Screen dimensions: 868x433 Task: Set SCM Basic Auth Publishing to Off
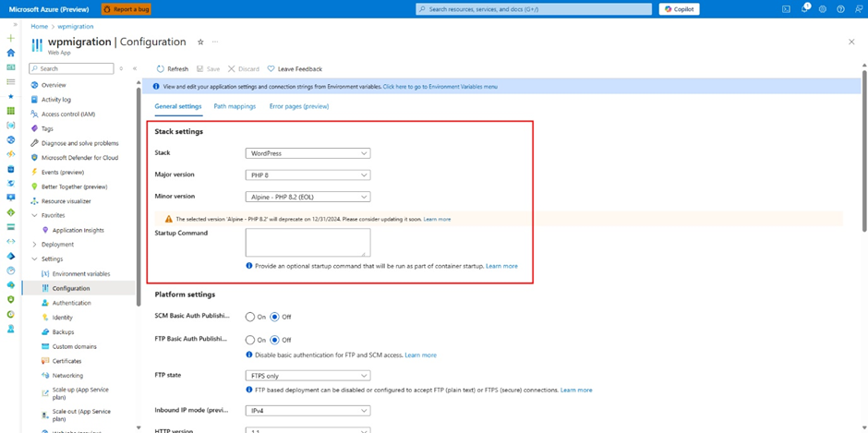pos(274,318)
